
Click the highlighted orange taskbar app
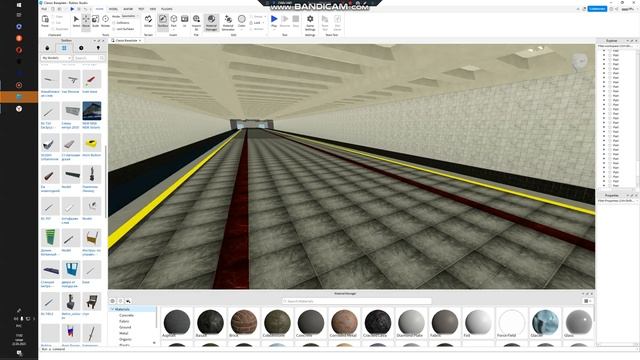tap(19, 97)
